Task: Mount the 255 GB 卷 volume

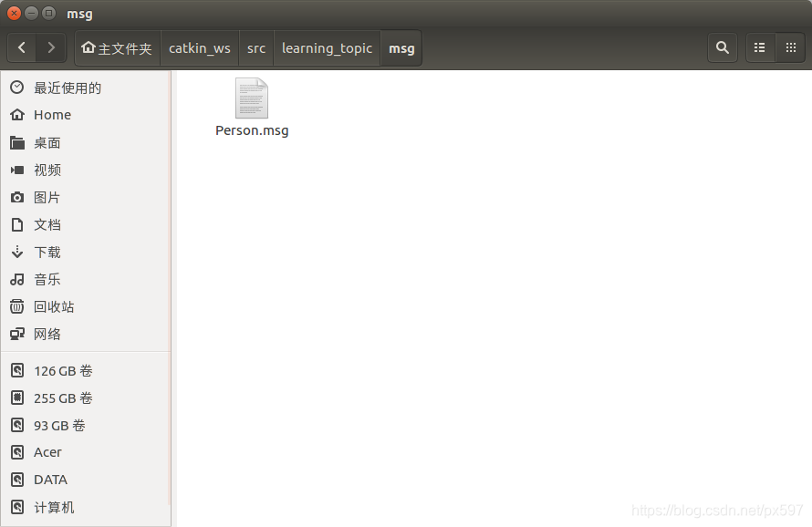Action: pos(86,398)
